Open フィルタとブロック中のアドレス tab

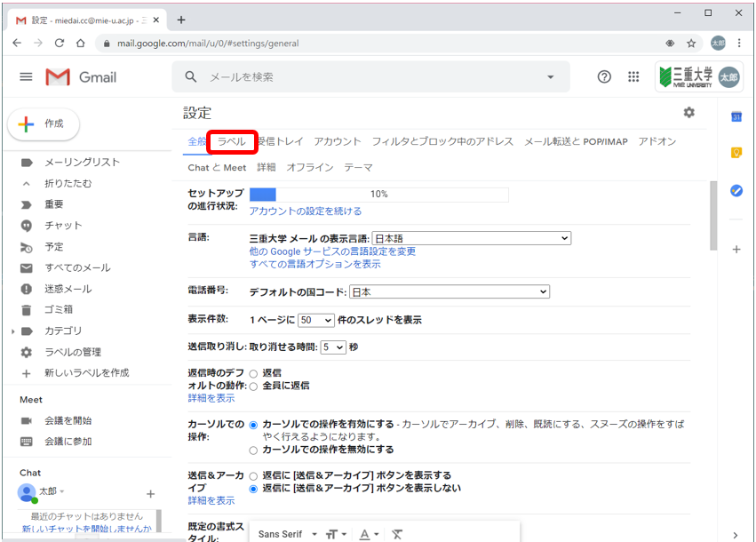click(x=442, y=141)
